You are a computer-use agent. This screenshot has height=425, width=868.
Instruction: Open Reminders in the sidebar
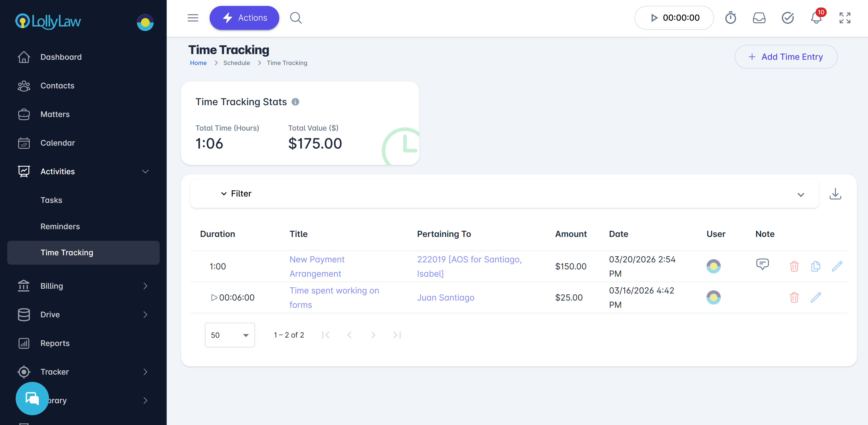tap(60, 226)
